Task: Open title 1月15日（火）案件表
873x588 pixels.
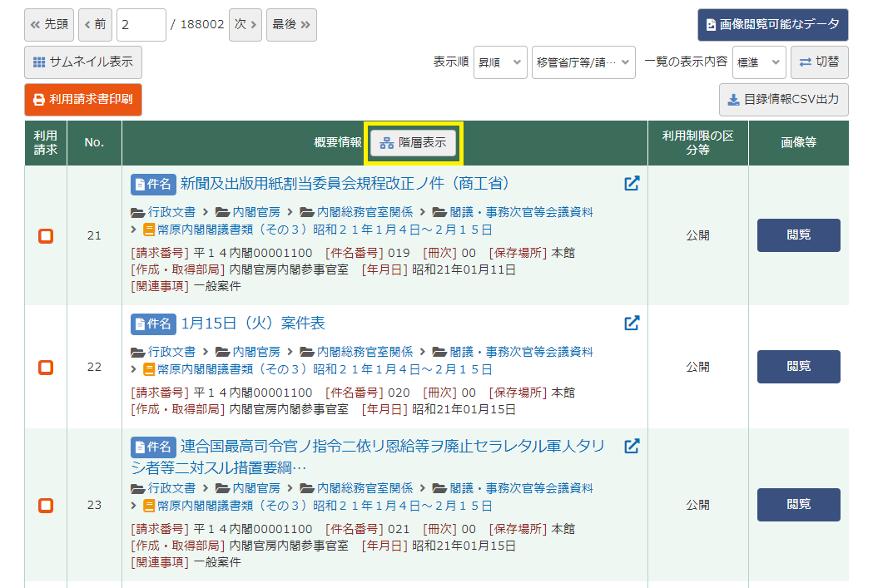Action: pyautogui.click(x=253, y=324)
